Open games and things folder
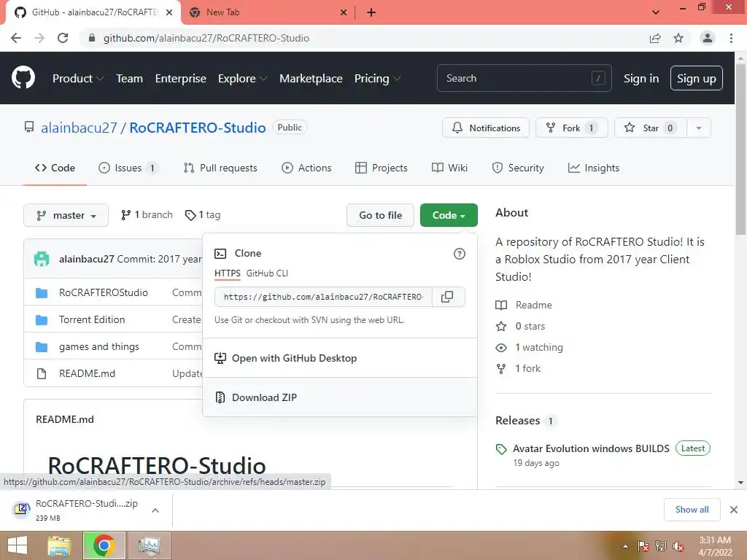Screen dimensions: 747x560 (99, 346)
